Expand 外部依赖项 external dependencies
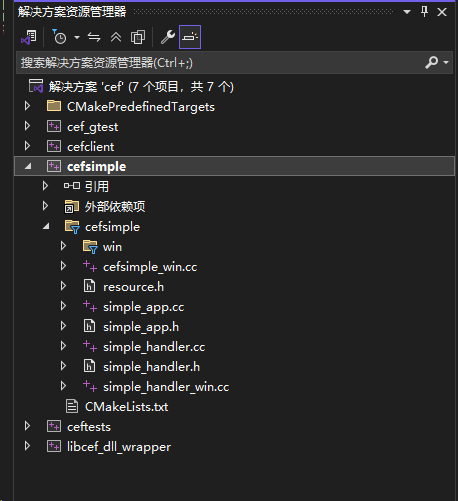458x501 pixels. click(x=45, y=206)
